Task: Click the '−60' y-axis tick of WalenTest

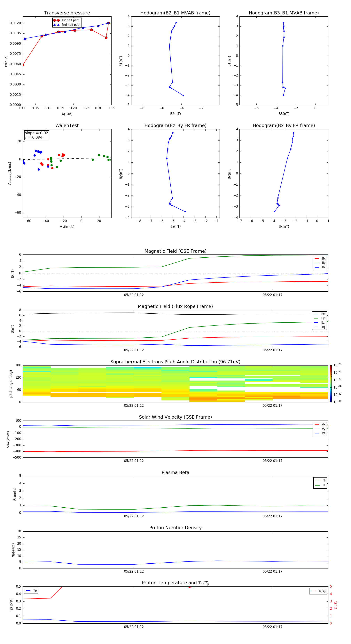Action: 18,213
